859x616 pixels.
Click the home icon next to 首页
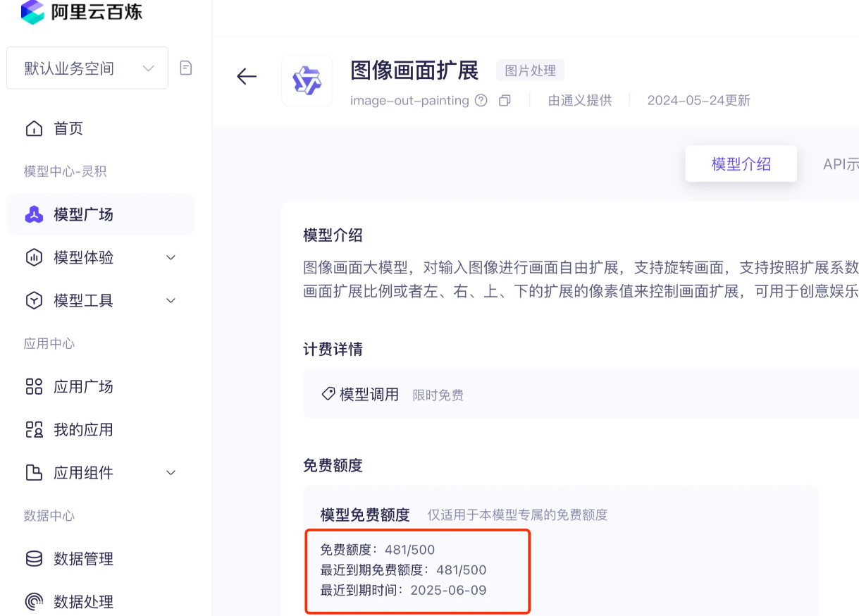[34, 128]
